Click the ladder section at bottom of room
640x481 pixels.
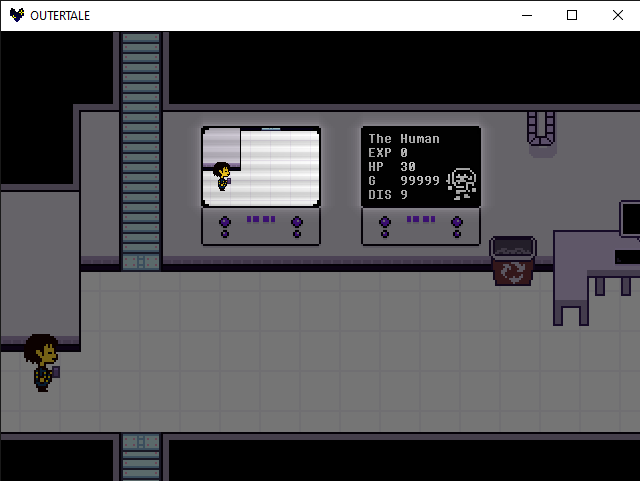click(141, 457)
